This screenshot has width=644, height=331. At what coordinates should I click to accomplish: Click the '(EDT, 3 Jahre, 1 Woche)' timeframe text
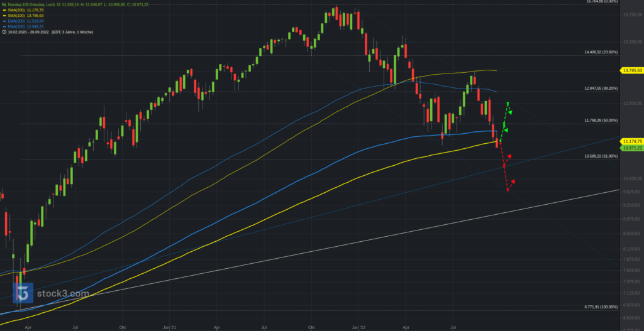(x=73, y=32)
